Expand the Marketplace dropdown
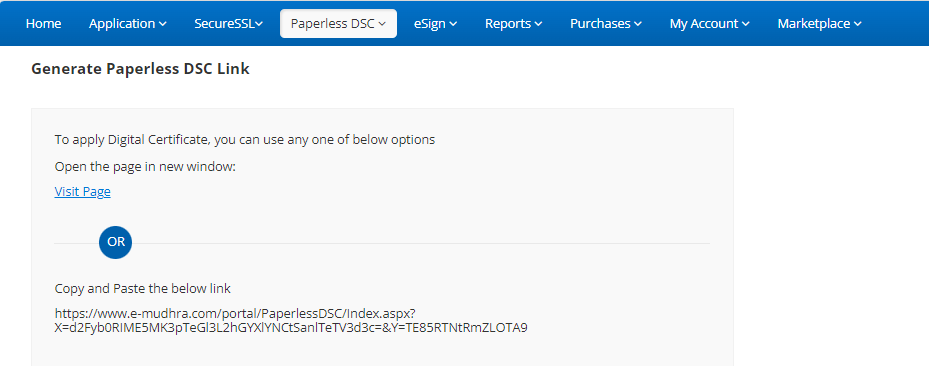This screenshot has height=366, width=929. (819, 24)
